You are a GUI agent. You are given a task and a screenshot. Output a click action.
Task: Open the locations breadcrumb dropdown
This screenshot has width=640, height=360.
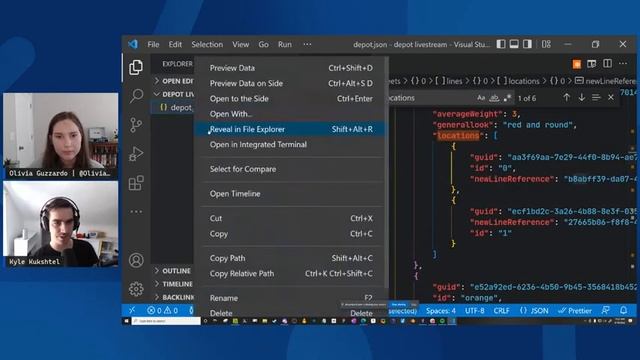coord(518,81)
